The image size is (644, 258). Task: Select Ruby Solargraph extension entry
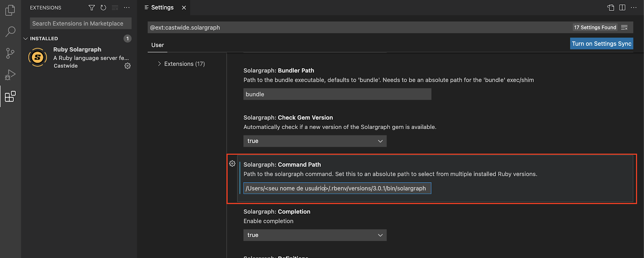[x=79, y=57]
